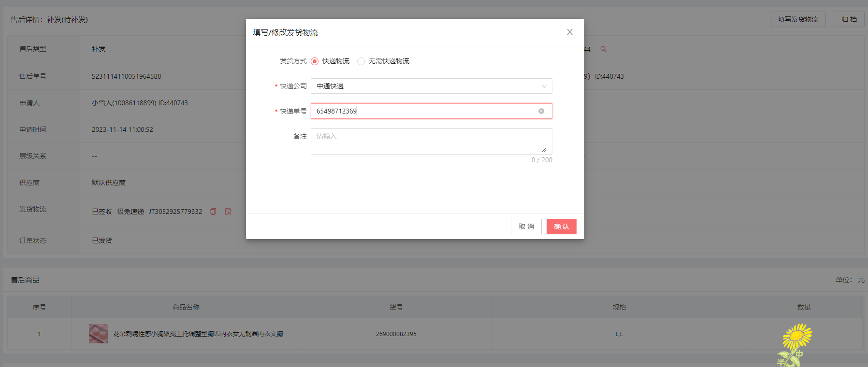
Task: Click the 填写发货物流 button at top
Action: [x=797, y=19]
